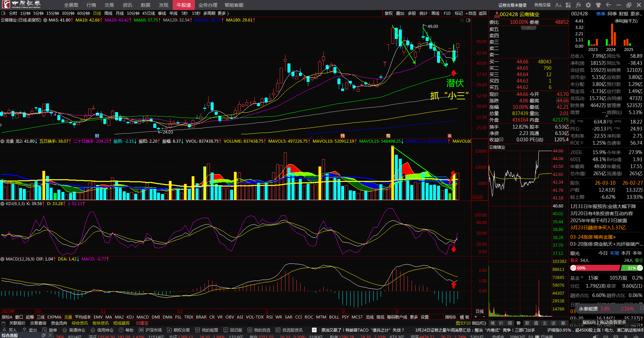This screenshot has width=644, height=338.
Task: Expand 更多 indicators in indicator bar
Action: [x=414, y=317]
